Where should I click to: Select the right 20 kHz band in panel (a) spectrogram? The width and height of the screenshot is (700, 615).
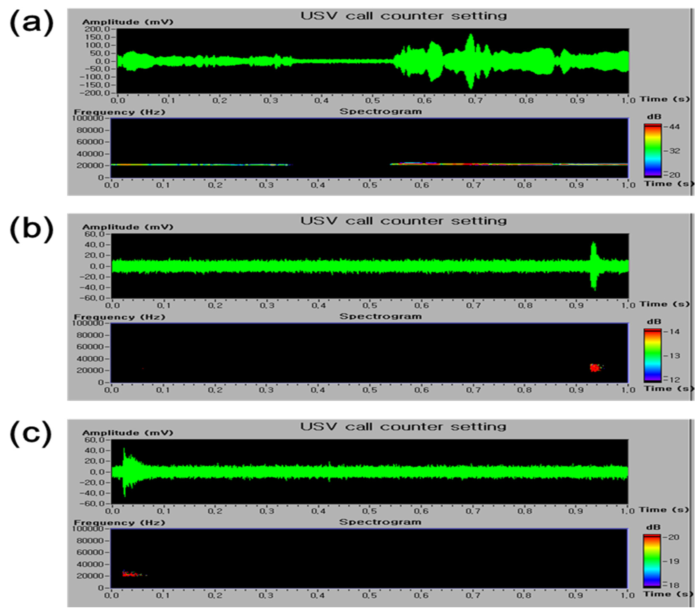pyautogui.click(x=509, y=164)
